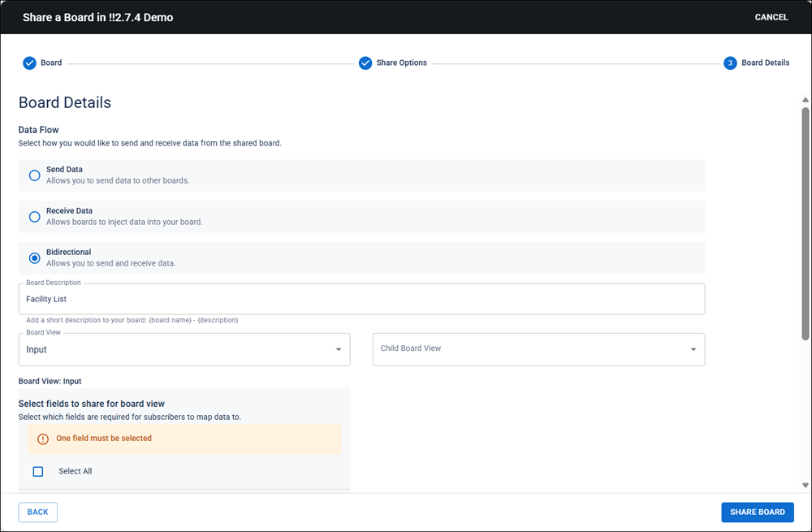Click the vertical scrollbar thumb
The height and width of the screenshot is (532, 812).
(x=806, y=224)
